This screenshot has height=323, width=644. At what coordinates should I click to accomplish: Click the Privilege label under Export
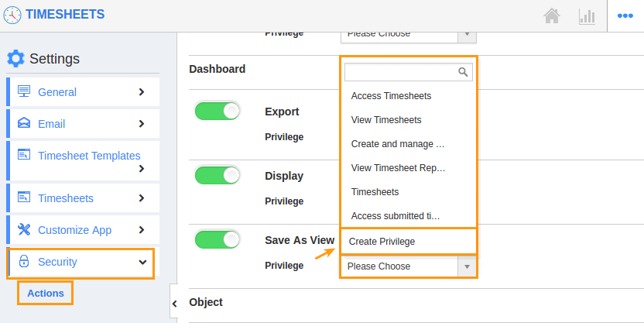284,137
